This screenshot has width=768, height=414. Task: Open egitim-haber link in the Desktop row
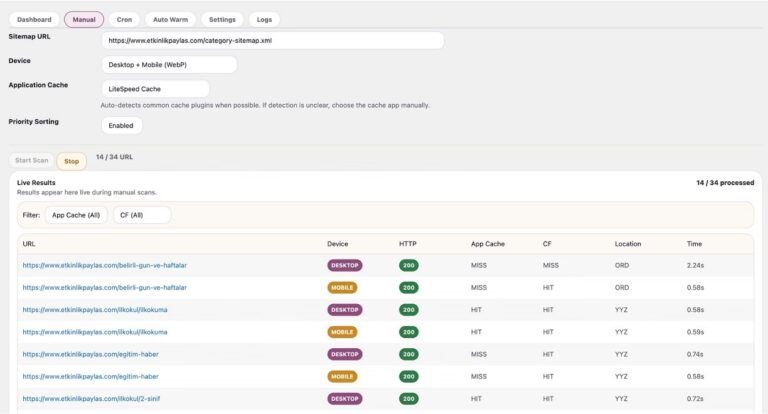[91, 354]
